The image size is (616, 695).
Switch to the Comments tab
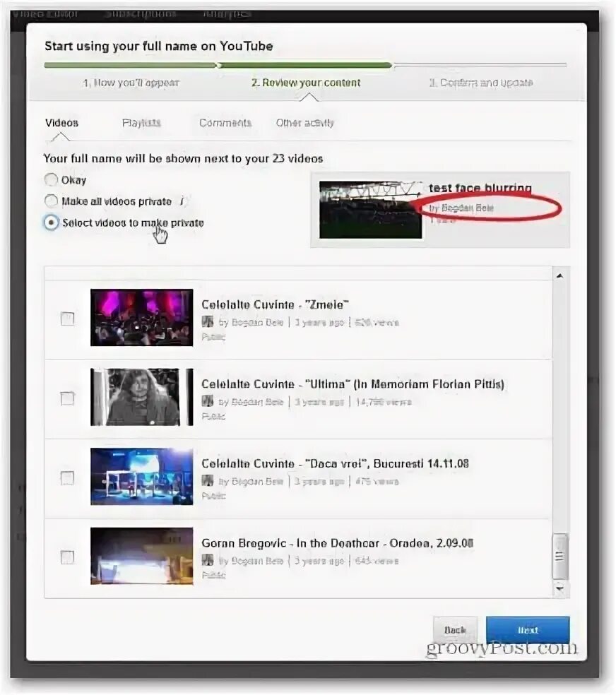click(225, 123)
